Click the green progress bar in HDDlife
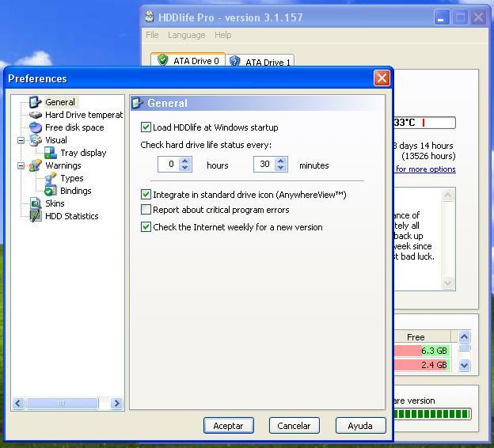Screen dimensions: 494x448 pyautogui.click(x=432, y=414)
